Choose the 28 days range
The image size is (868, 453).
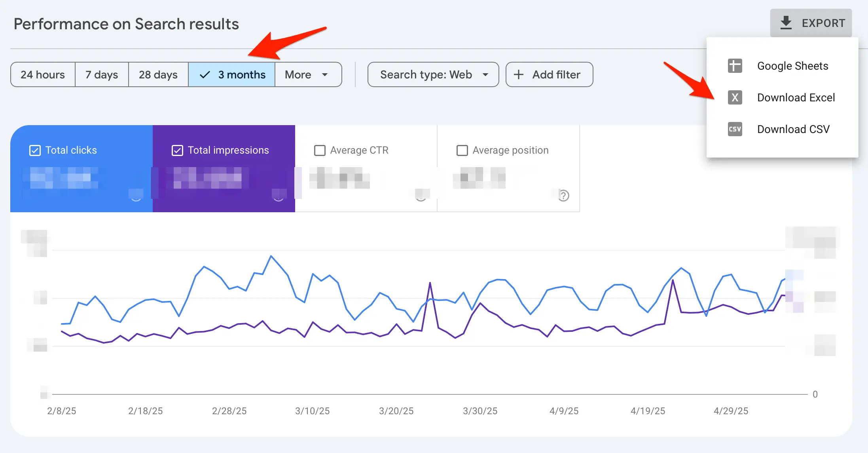click(x=158, y=74)
